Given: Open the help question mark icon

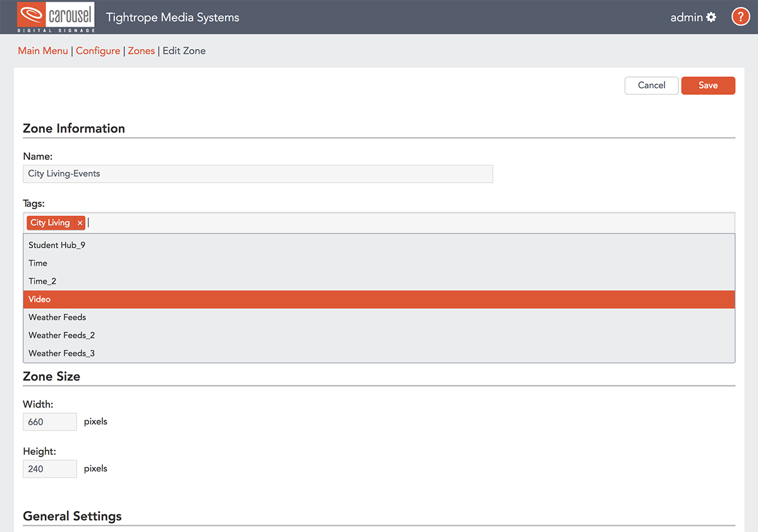Looking at the screenshot, I should [x=740, y=17].
